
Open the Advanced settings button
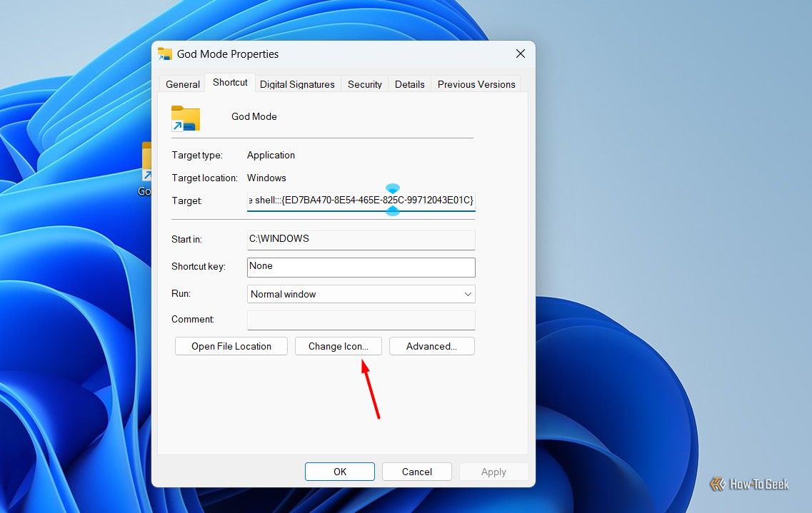click(432, 346)
